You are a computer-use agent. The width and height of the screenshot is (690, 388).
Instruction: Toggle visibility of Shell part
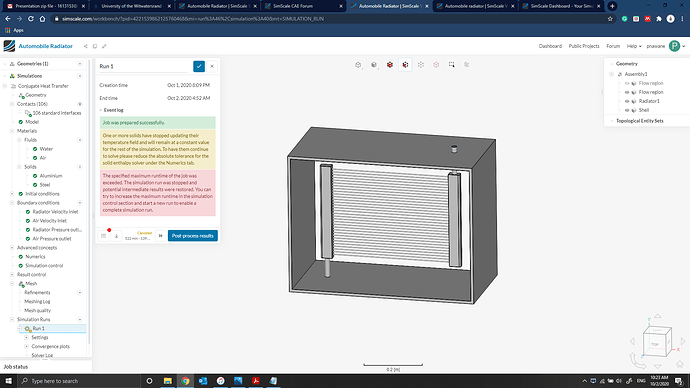click(627, 110)
